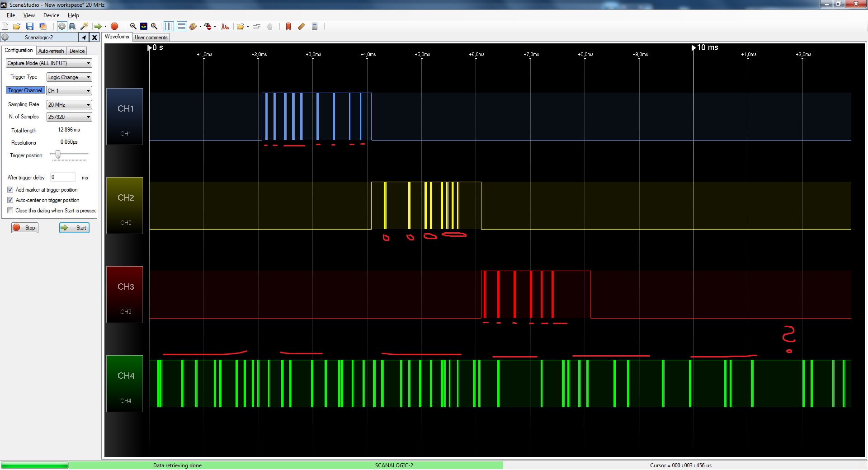Select the CH4 channel label box

coord(125,384)
